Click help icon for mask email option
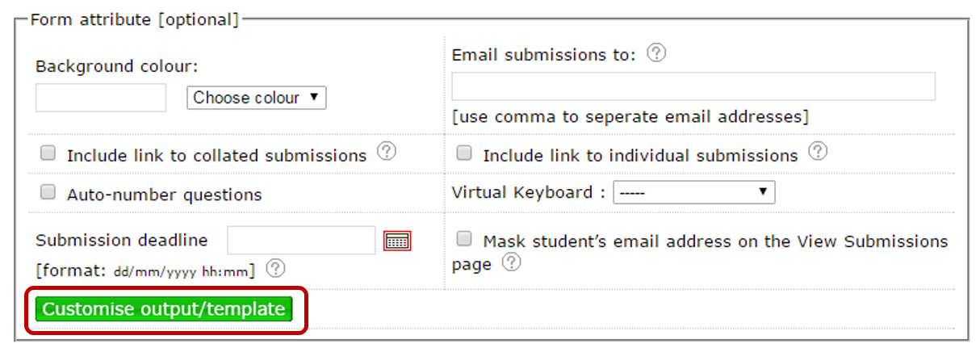 (x=511, y=262)
